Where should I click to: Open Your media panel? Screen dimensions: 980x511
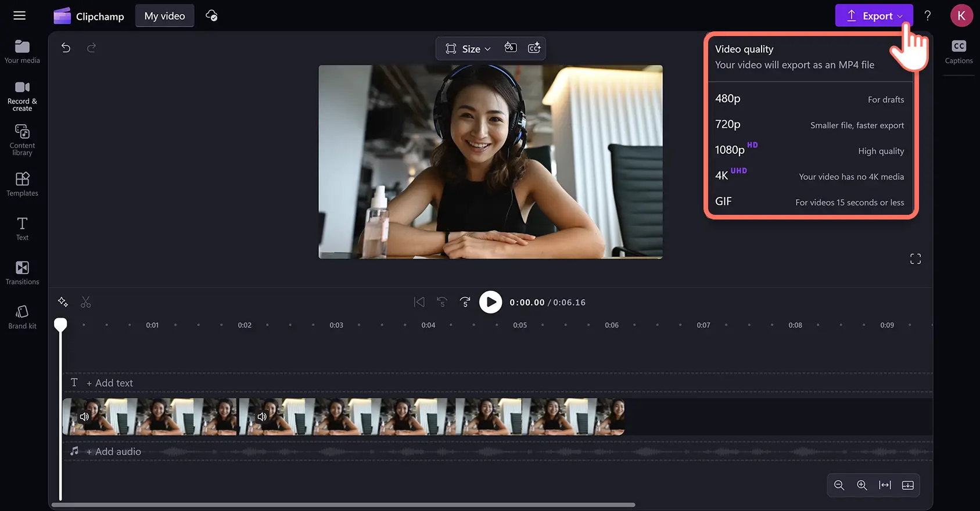point(22,52)
